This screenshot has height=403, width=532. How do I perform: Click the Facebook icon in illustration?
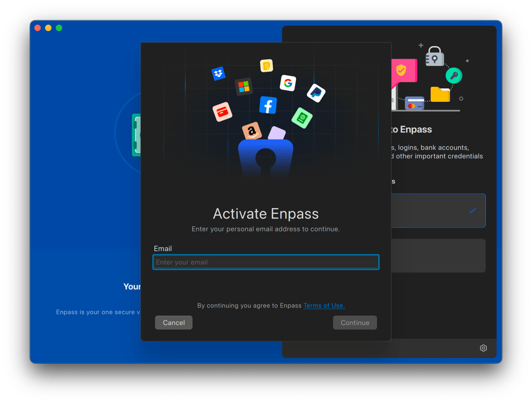coord(268,105)
